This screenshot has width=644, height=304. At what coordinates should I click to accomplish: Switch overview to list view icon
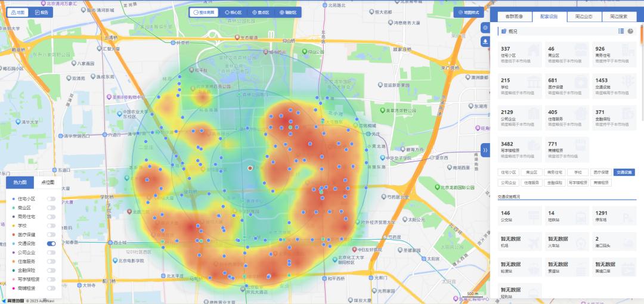tap(621, 31)
